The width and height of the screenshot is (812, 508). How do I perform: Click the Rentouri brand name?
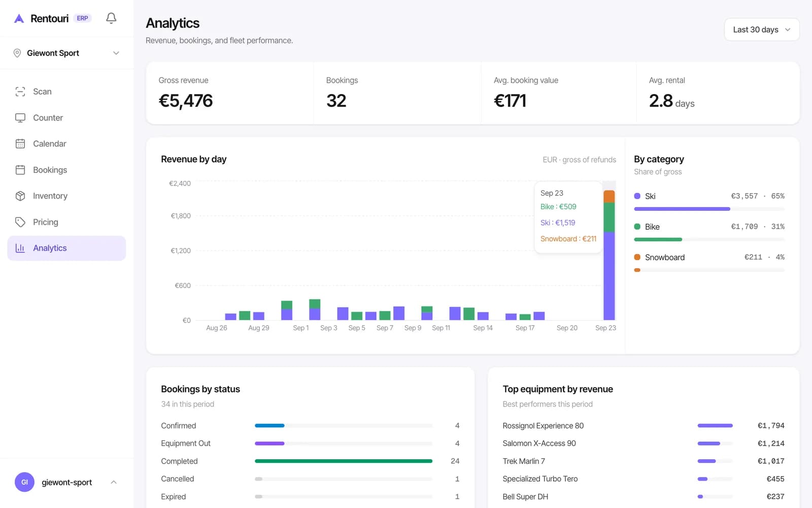click(x=49, y=18)
